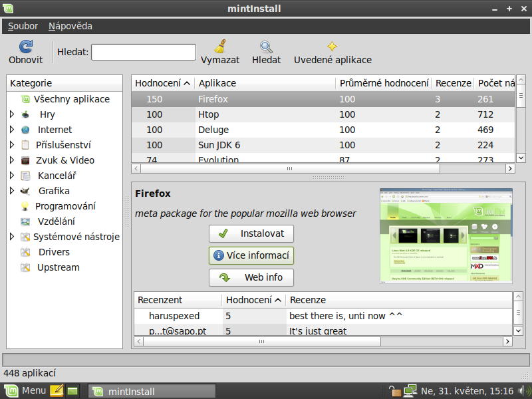Viewport: 532px width, 399px height.
Task: Expand the Příslušenství category
Action: tap(12, 145)
